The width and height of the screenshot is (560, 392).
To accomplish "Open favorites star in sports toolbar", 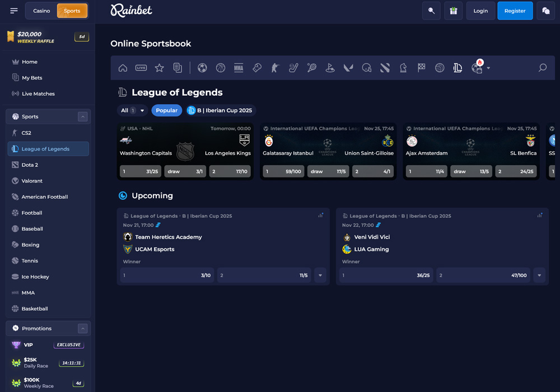I will pos(159,68).
